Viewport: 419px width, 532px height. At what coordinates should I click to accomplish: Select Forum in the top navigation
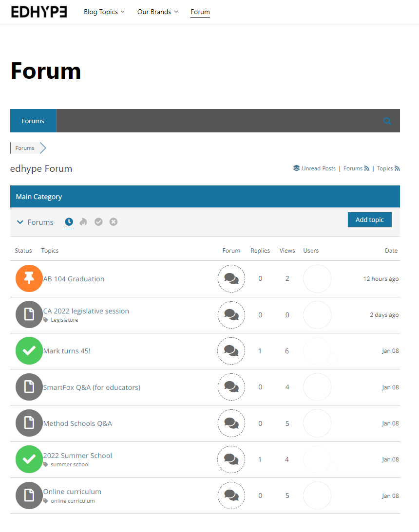coord(200,12)
